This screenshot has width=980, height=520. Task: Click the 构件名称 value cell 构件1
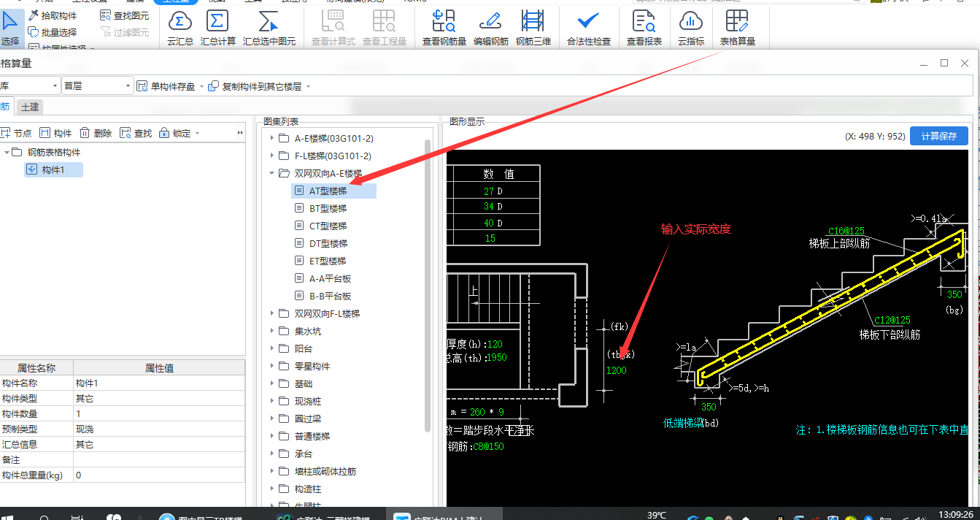click(159, 383)
